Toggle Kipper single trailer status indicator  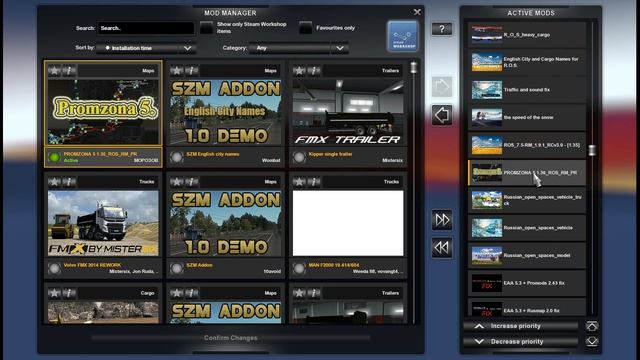click(x=299, y=157)
